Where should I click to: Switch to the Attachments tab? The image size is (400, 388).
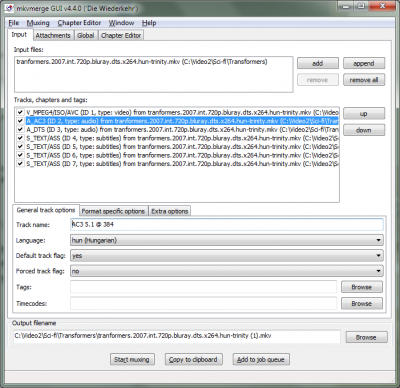pos(53,35)
